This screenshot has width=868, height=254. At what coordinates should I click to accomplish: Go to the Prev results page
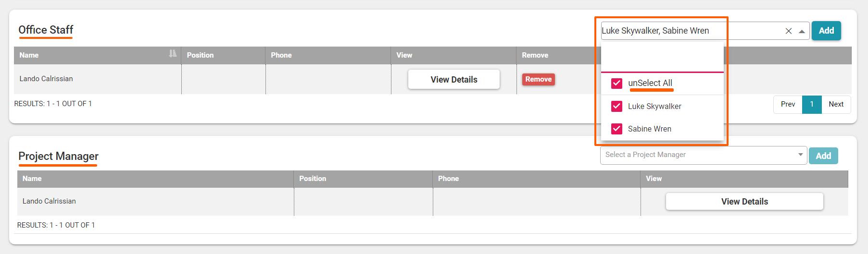pos(788,104)
